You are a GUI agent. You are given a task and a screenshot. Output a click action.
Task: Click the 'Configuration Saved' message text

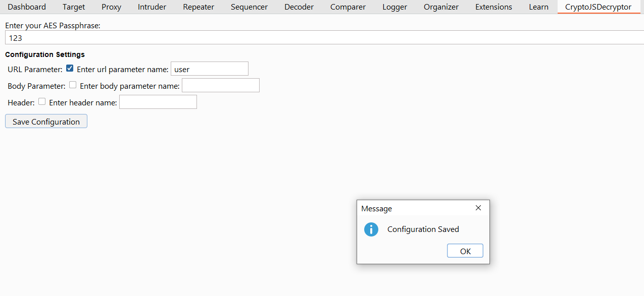tap(423, 229)
